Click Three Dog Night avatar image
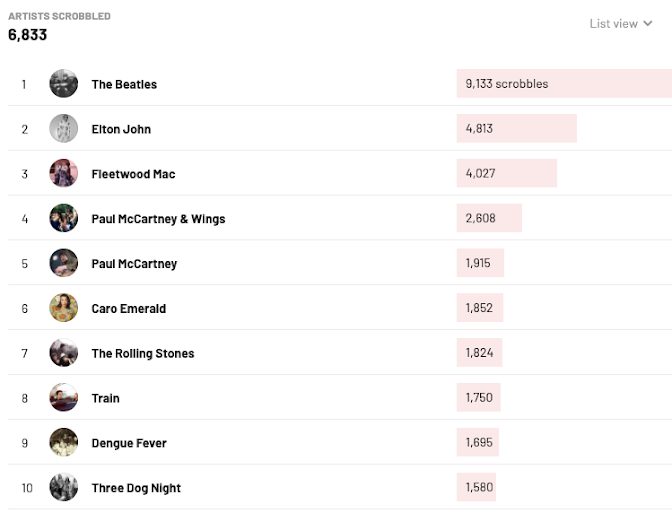The height and width of the screenshot is (513, 672). click(x=63, y=488)
